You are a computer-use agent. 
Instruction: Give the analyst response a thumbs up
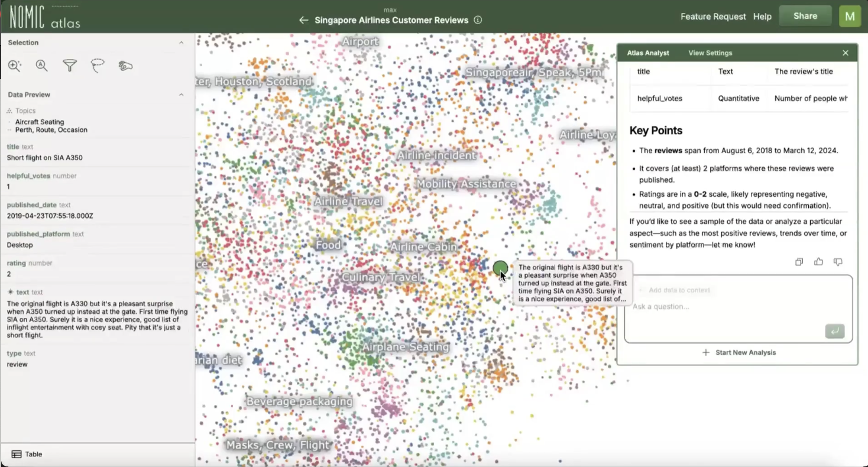[x=818, y=262]
